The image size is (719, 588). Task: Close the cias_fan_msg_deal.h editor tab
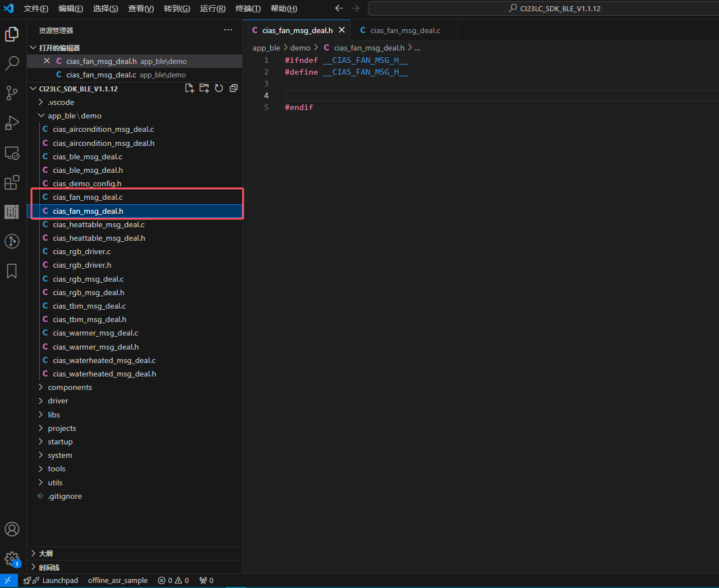[x=342, y=30]
